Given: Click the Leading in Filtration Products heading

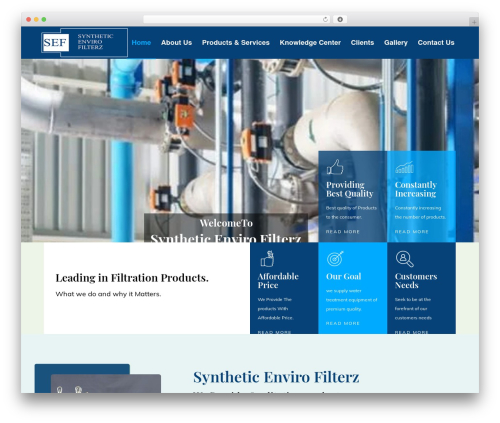Looking at the screenshot, I should (x=132, y=278).
